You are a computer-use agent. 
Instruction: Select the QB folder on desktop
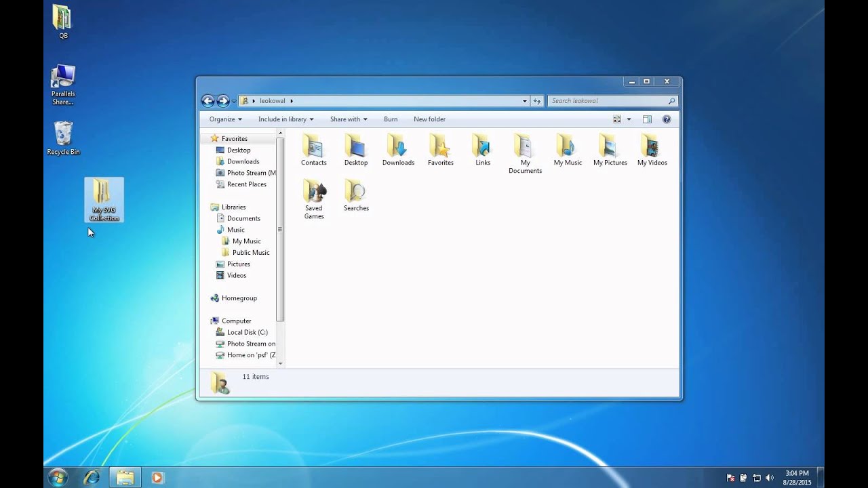63,22
